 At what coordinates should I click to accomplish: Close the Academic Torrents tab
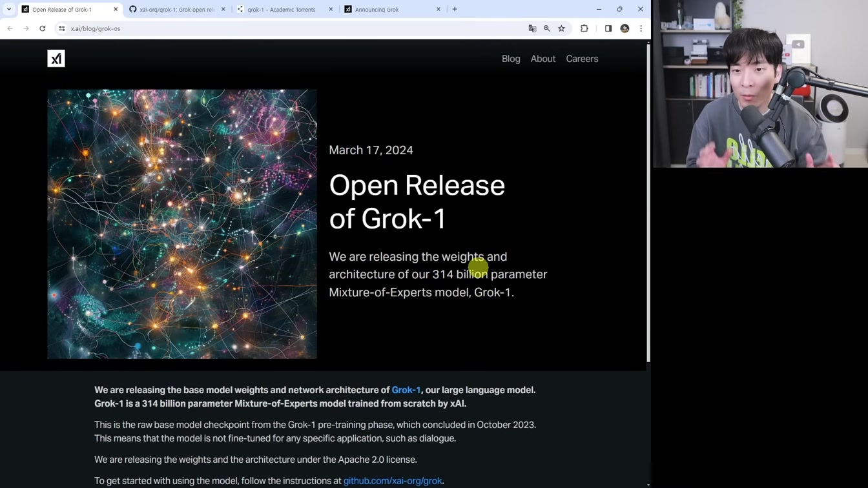tap(331, 10)
